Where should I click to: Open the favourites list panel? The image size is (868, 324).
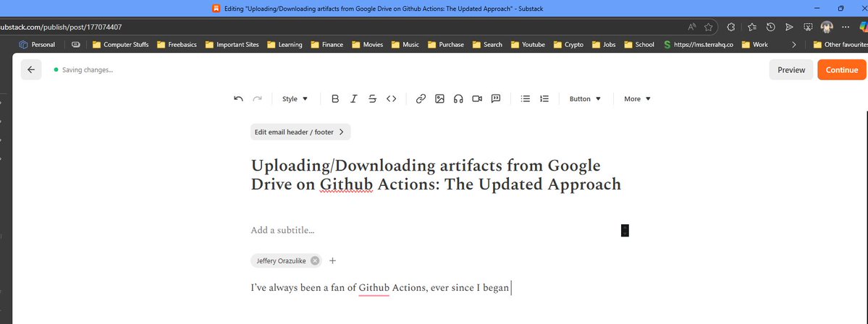pyautogui.click(x=751, y=27)
